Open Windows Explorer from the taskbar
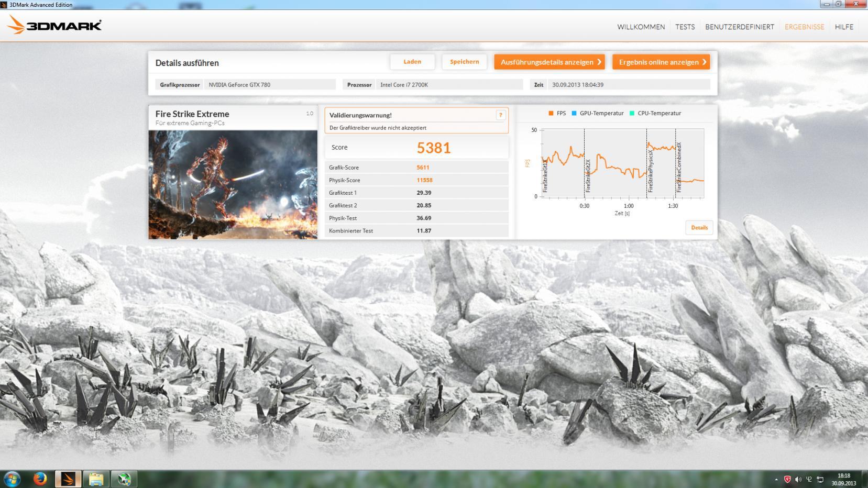This screenshot has width=868, height=488. tap(96, 479)
